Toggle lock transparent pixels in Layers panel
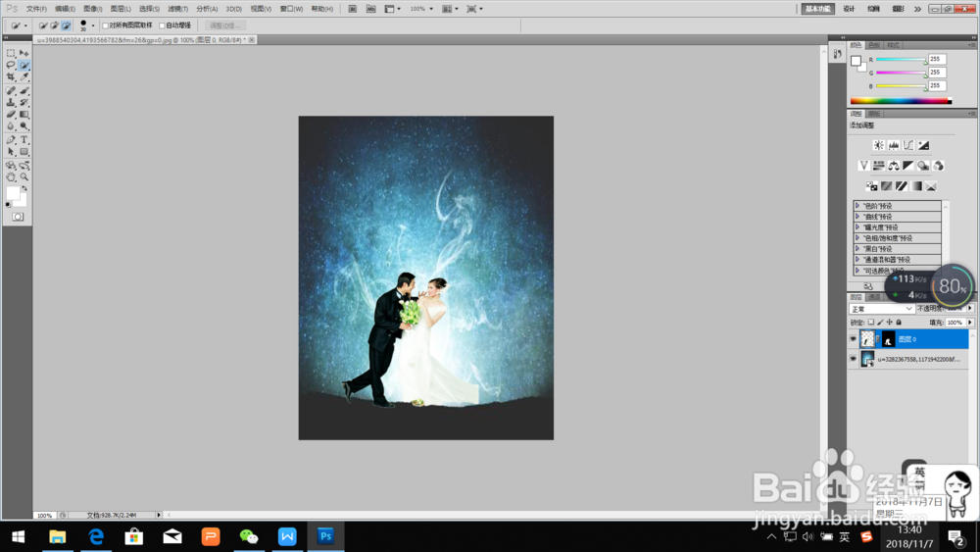 pos(870,323)
